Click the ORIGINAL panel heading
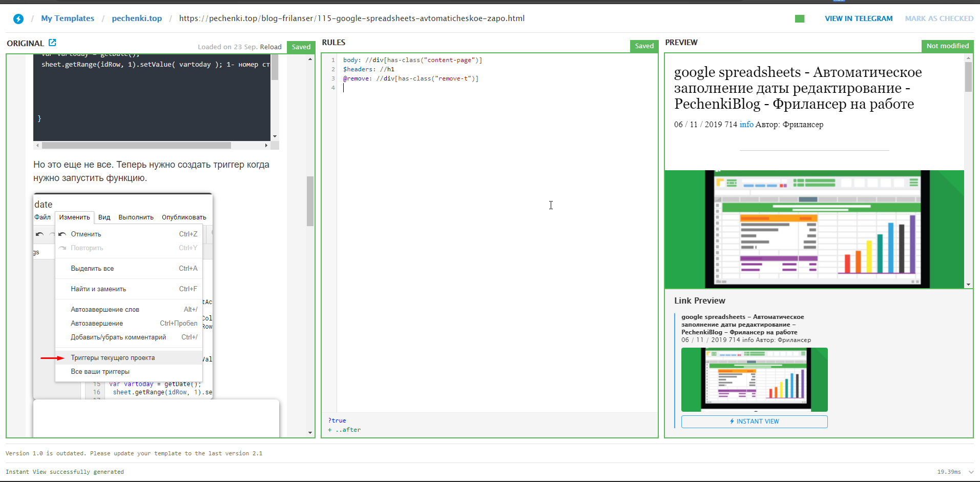This screenshot has width=980, height=482. coord(25,44)
